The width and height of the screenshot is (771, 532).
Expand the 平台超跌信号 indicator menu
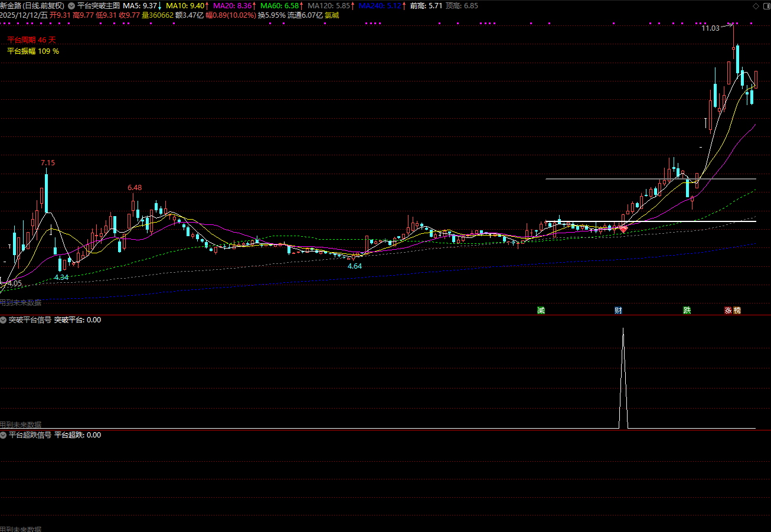4,435
